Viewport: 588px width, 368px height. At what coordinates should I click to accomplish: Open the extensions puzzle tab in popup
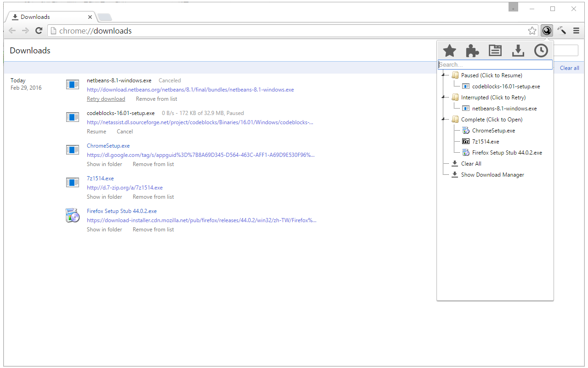tap(472, 51)
